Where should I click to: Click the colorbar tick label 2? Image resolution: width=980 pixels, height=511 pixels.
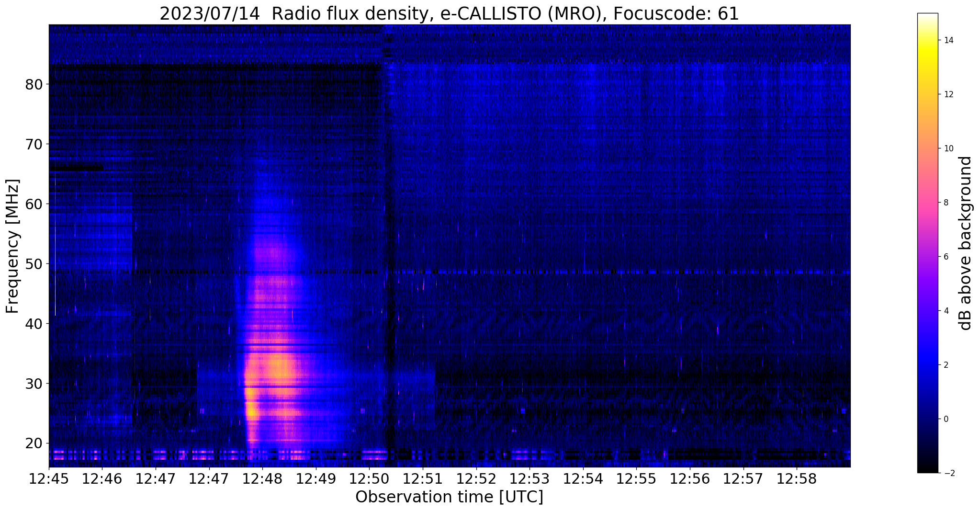[x=946, y=365]
